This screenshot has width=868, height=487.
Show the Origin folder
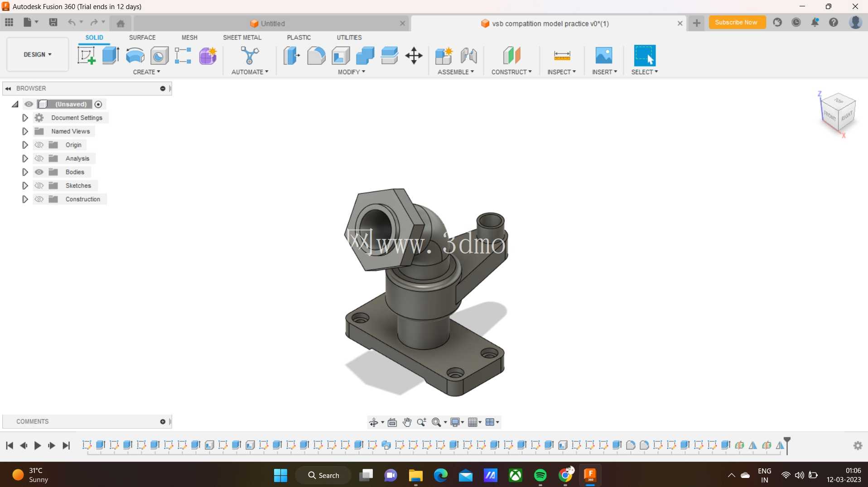pos(39,145)
